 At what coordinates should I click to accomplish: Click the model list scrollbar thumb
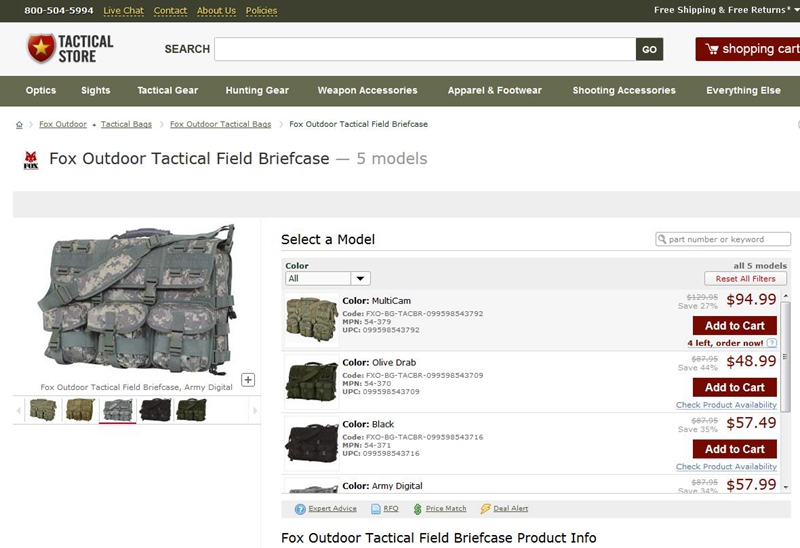(786, 356)
